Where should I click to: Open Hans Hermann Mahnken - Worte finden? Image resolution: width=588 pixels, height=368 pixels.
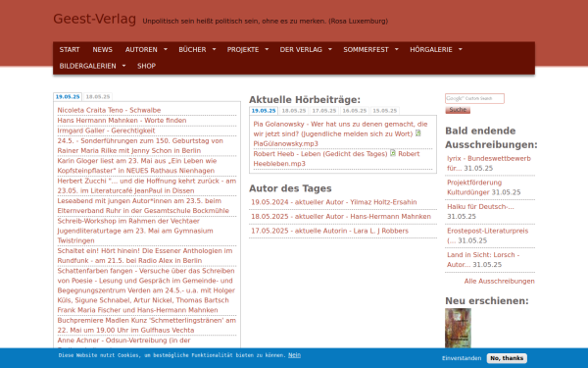(122, 120)
